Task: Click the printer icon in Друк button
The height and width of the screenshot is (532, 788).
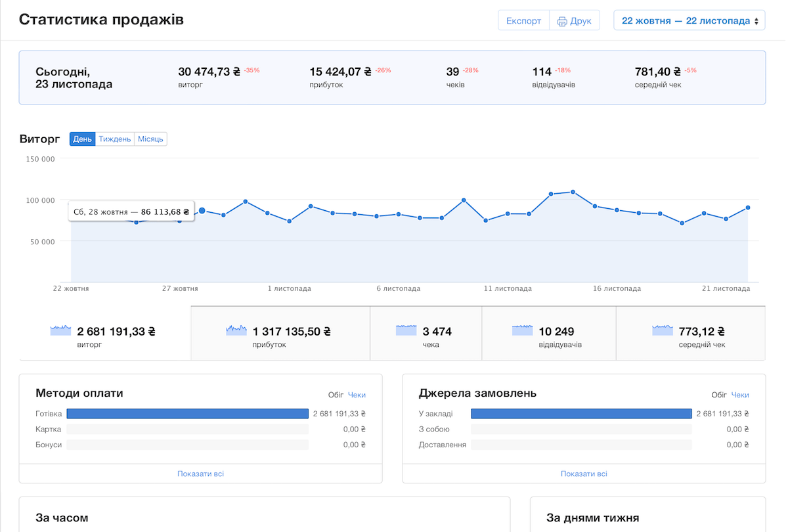Action: pos(562,21)
